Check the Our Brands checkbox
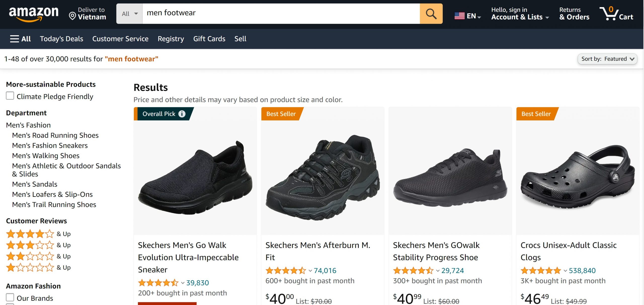The width and height of the screenshot is (644, 305). (x=10, y=297)
